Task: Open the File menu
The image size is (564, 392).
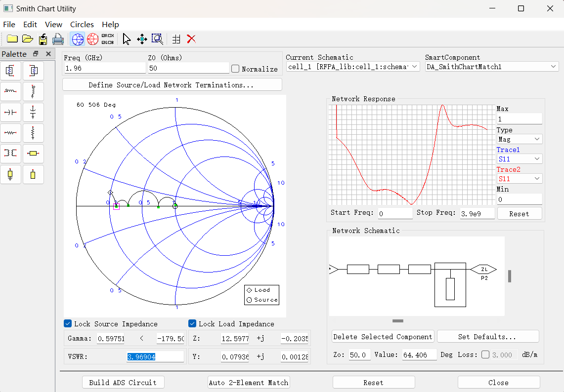Action: coord(9,24)
